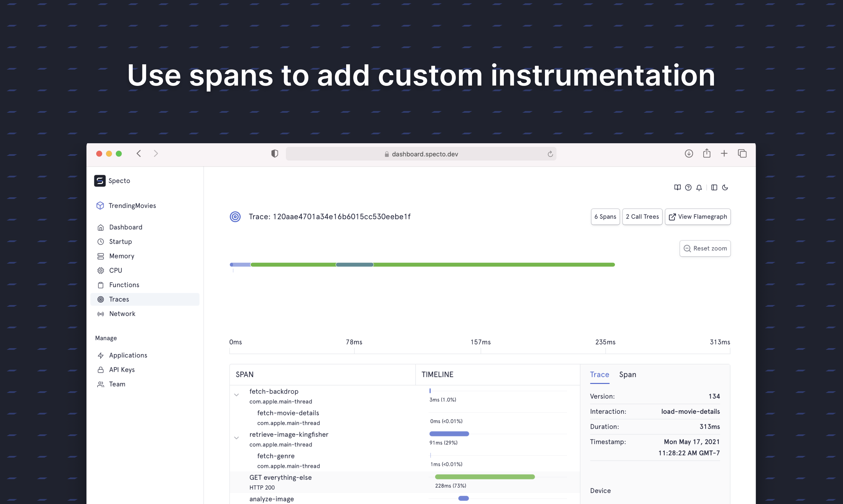Image resolution: width=843 pixels, height=504 pixels.
Task: Click Safari share icon
Action: pyautogui.click(x=707, y=154)
